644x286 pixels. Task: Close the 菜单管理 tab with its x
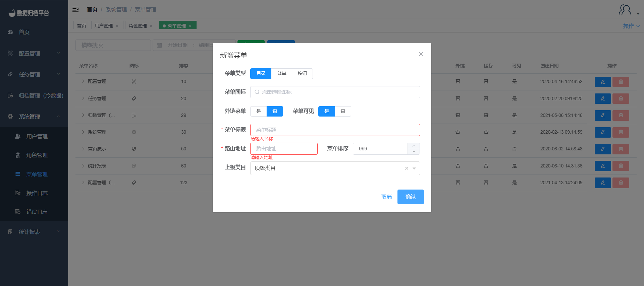tap(190, 26)
